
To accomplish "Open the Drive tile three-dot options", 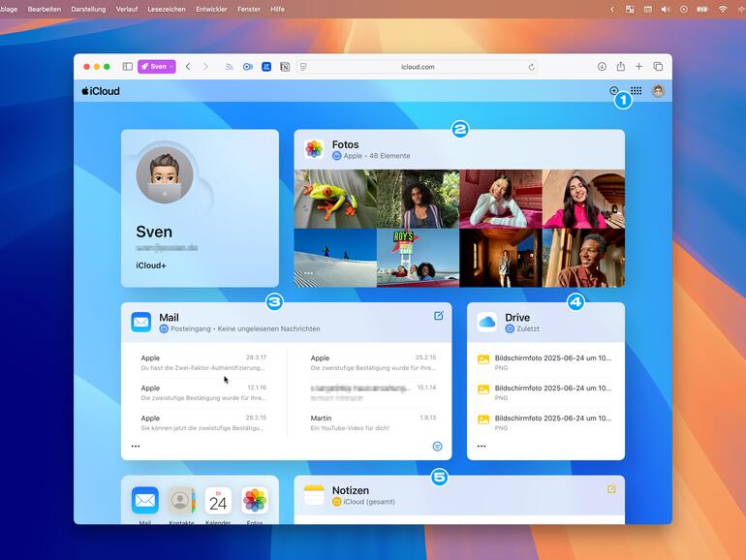I will tap(482, 447).
